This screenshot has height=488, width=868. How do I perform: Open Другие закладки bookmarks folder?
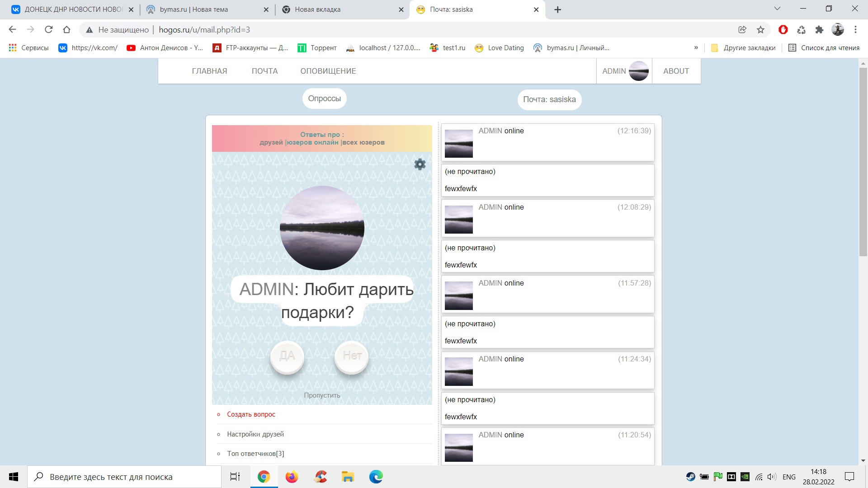coord(743,48)
